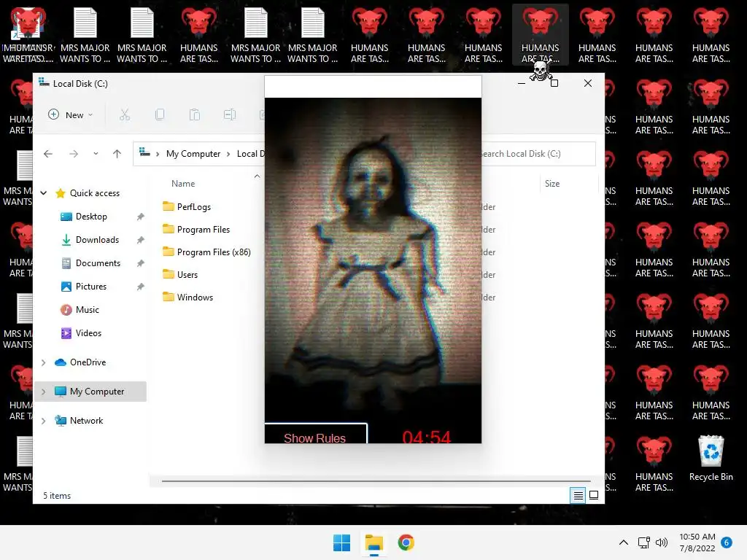Click the Rename icon in Explorer toolbar
The height and width of the screenshot is (560, 747).
pyautogui.click(x=229, y=114)
